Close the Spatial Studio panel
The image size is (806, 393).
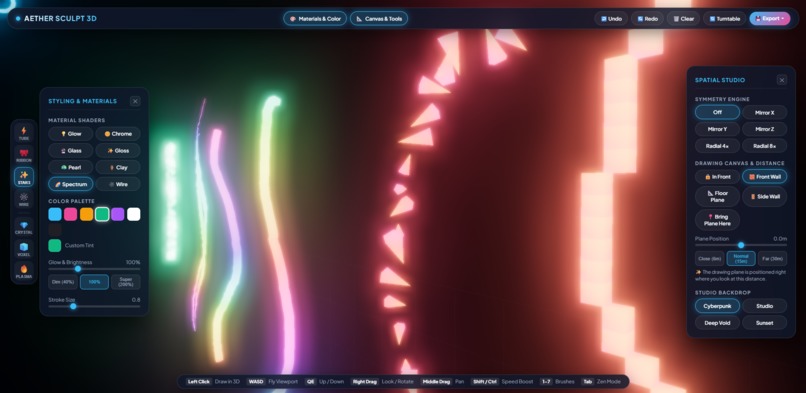click(781, 80)
